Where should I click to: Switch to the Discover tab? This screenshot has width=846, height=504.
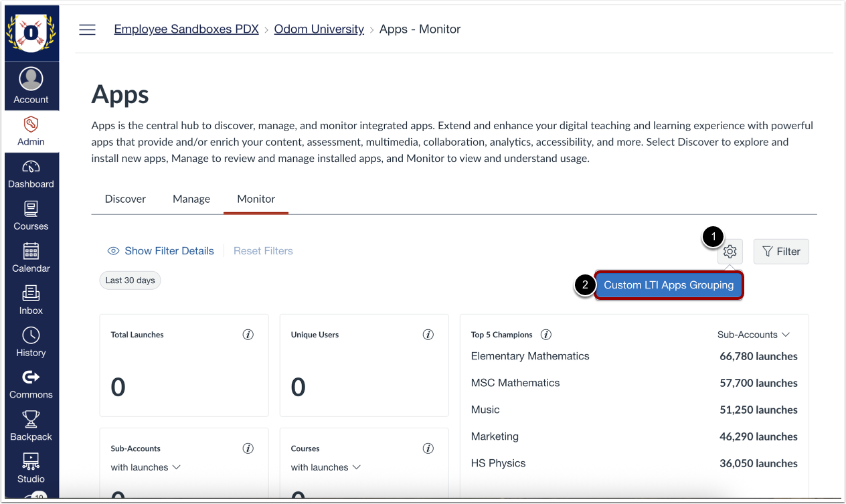tap(125, 199)
